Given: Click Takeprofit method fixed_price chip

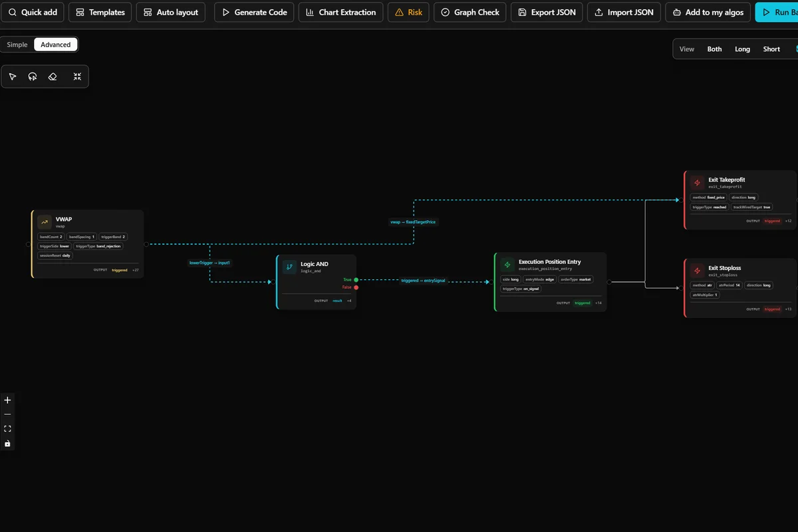Looking at the screenshot, I should (708, 198).
